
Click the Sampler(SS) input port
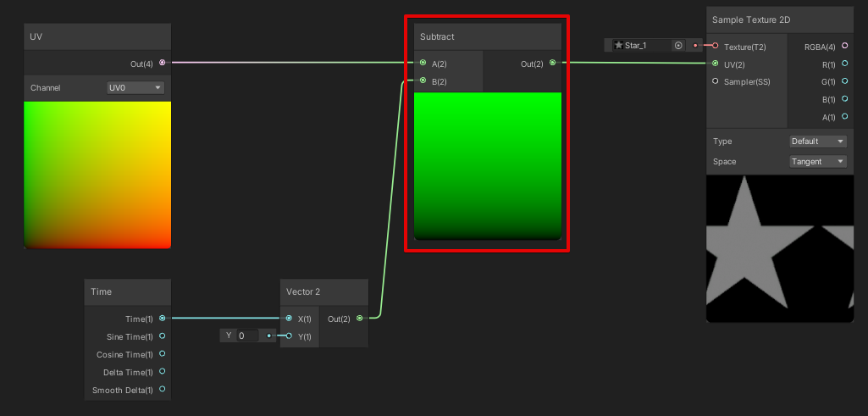[716, 80]
